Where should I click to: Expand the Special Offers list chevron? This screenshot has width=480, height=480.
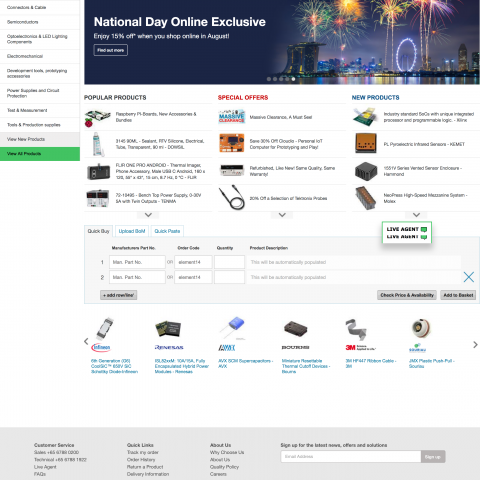[282, 215]
